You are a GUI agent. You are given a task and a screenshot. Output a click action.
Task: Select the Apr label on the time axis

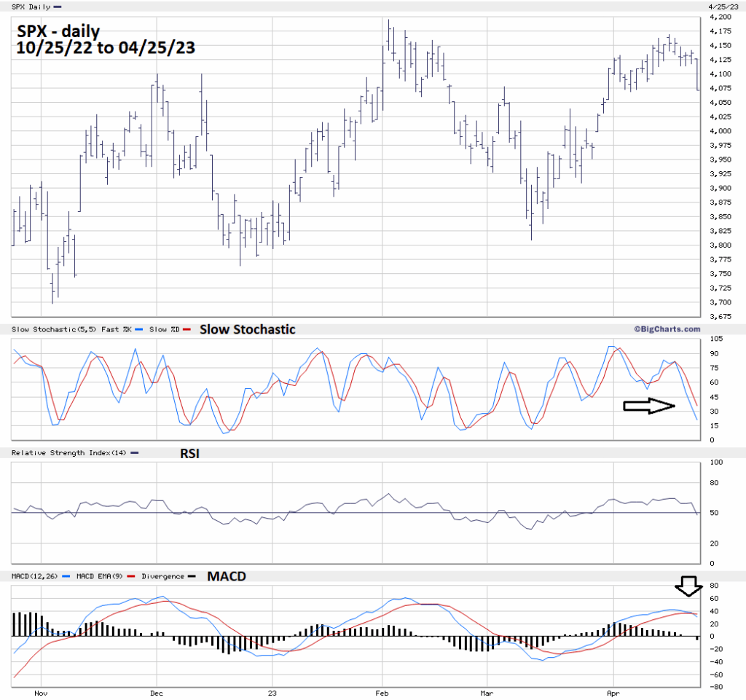click(613, 693)
